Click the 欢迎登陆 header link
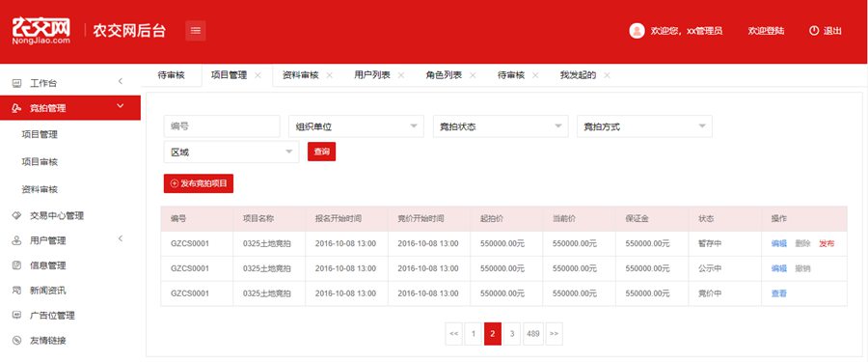The image size is (868, 362). pos(766,31)
